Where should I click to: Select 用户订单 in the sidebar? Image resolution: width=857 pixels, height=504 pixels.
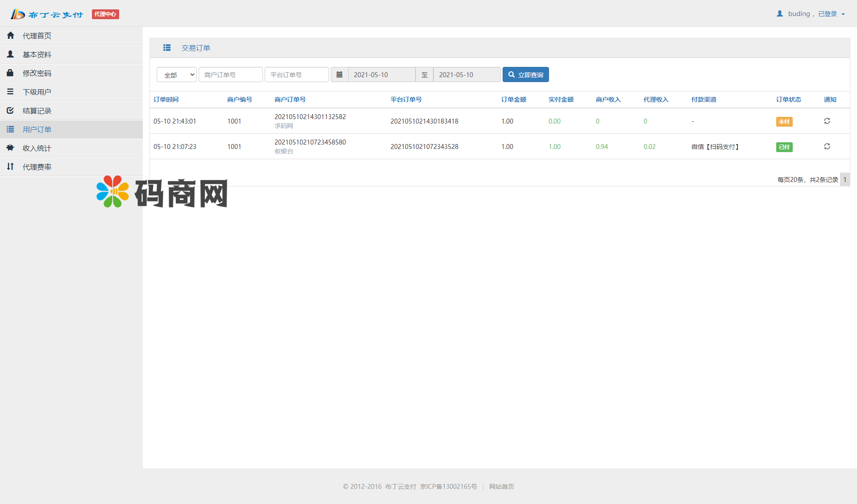pyautogui.click(x=37, y=129)
